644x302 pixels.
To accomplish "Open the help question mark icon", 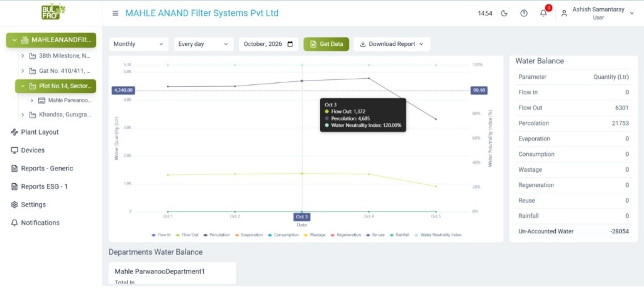I will coord(524,13).
